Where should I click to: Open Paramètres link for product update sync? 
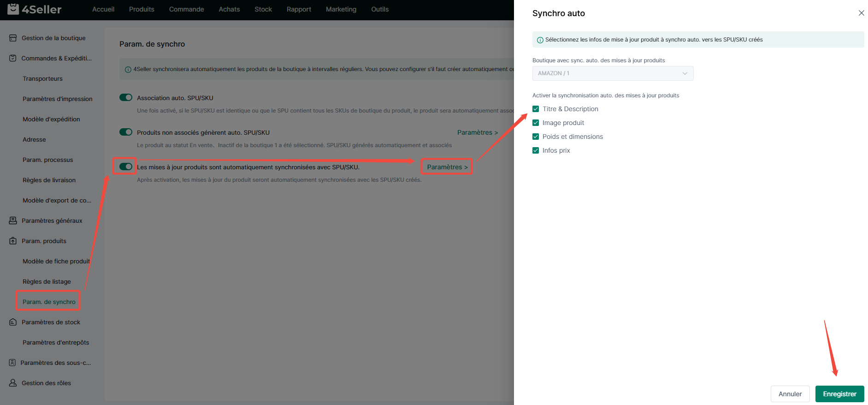pos(447,167)
